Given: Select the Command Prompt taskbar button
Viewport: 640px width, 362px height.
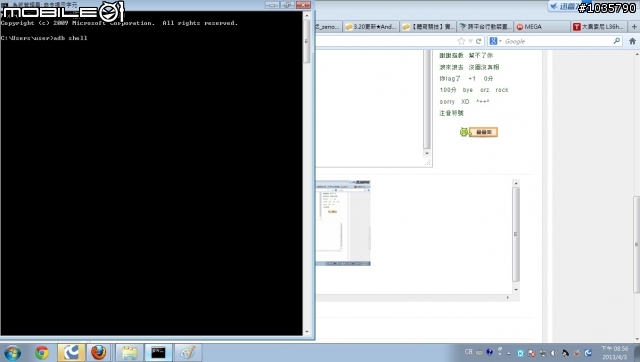Looking at the screenshot, I should click(x=158, y=353).
